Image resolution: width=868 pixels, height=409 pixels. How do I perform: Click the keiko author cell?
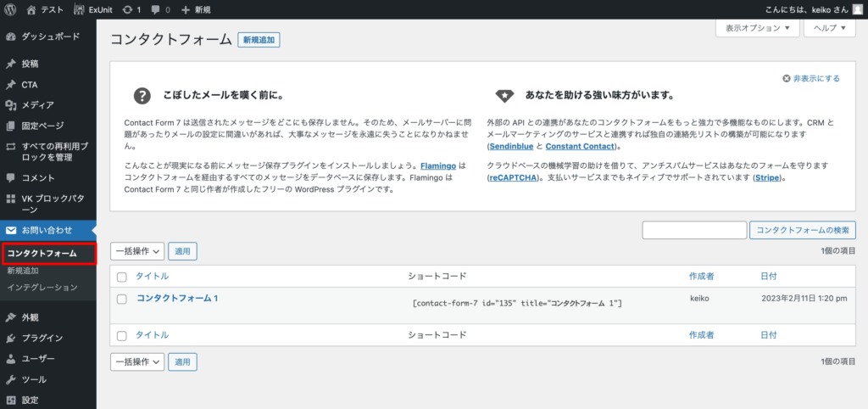(x=699, y=298)
